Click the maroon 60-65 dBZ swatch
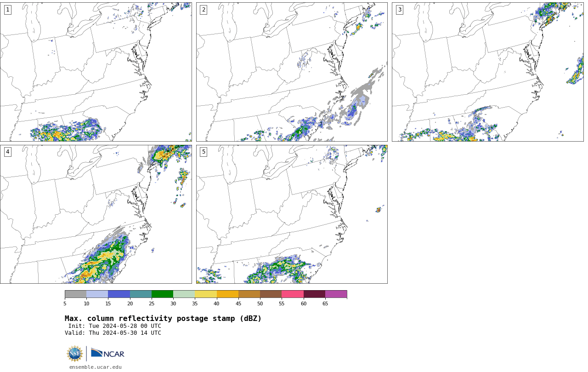The width and height of the screenshot is (588, 372). coord(314,294)
